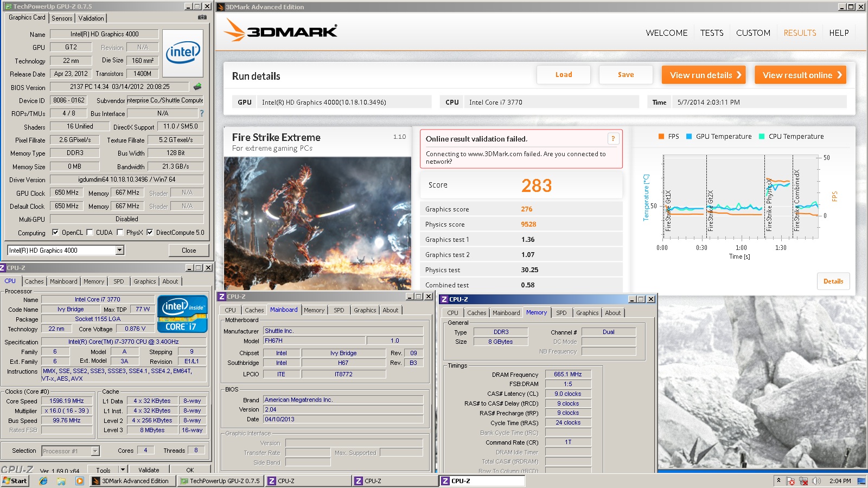Click the CPU-Z Memory window title icon
The height and width of the screenshot is (488, 868).
point(444,299)
